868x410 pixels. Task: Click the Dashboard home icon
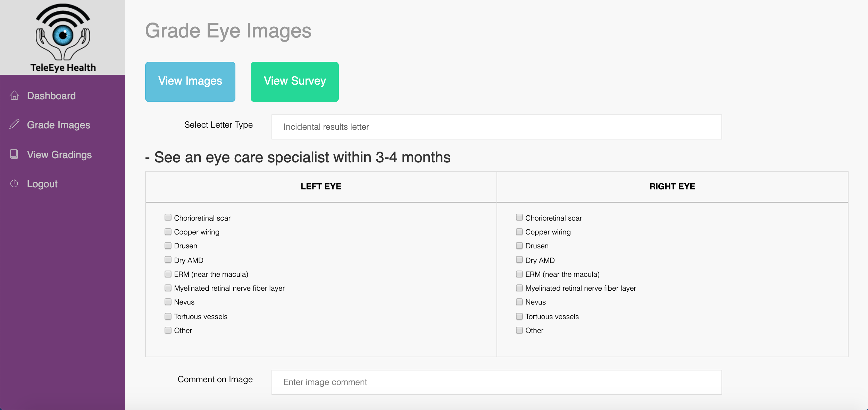(x=14, y=95)
